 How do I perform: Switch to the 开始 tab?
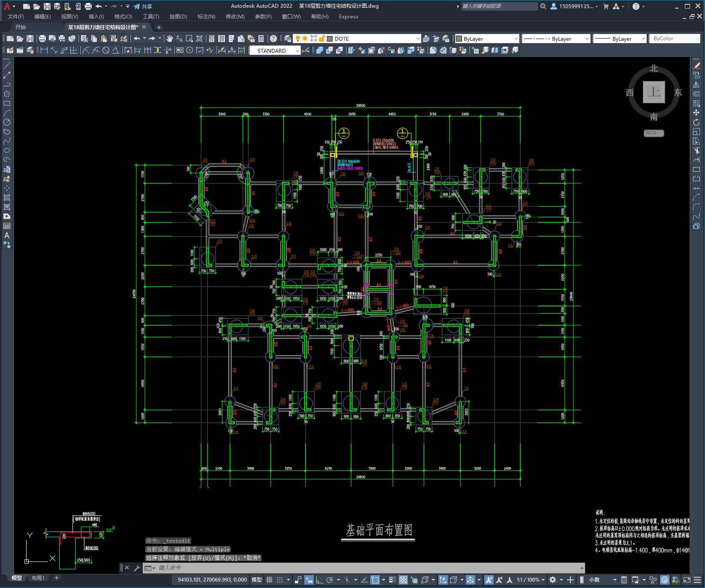pos(21,27)
